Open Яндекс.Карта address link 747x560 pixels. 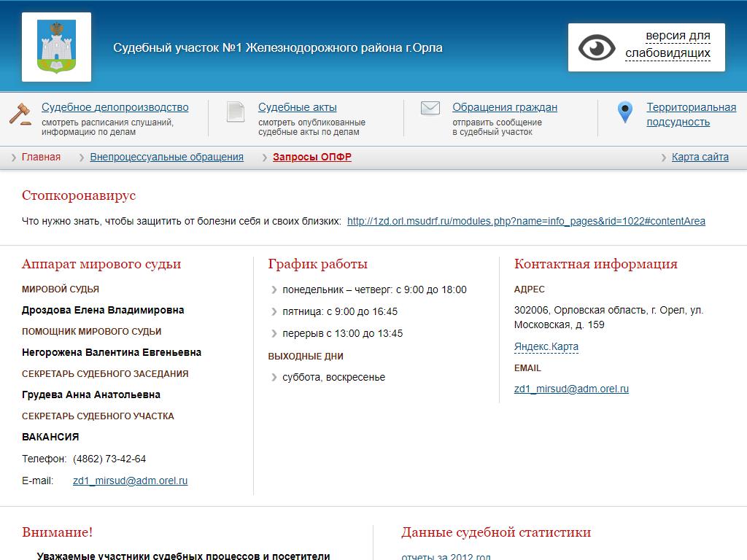(x=546, y=347)
